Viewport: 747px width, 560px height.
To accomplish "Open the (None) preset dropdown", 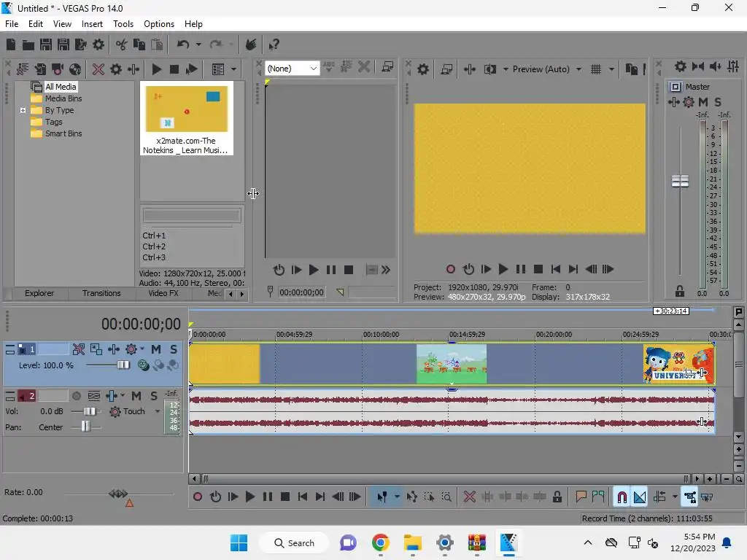I will 292,69.
